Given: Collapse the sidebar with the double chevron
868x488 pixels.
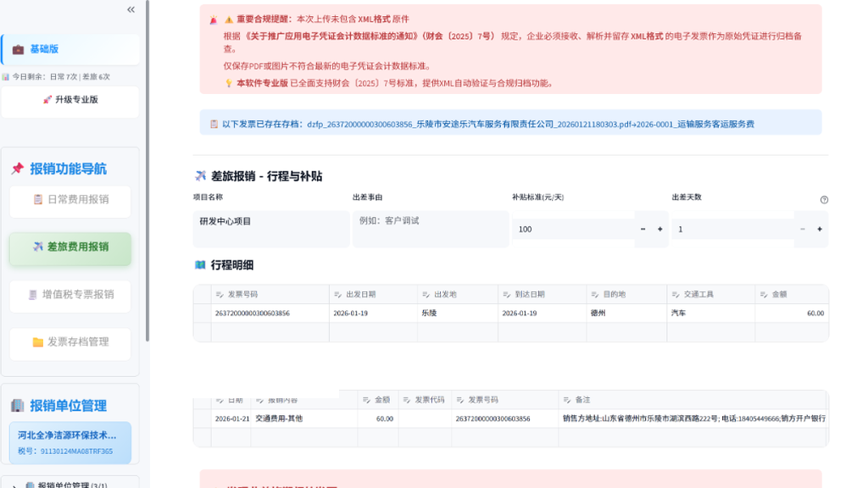Looking at the screenshot, I should pyautogui.click(x=130, y=10).
